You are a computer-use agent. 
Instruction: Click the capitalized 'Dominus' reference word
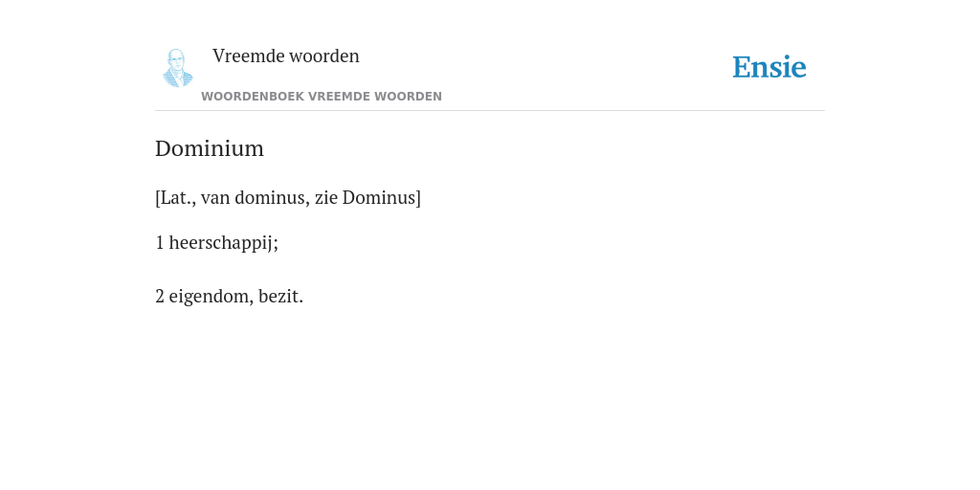(379, 197)
